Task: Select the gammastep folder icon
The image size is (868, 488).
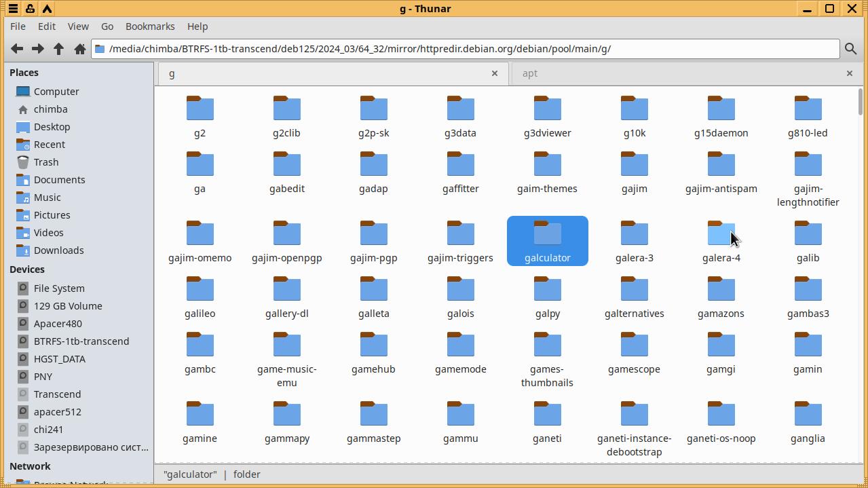Action: click(x=374, y=414)
